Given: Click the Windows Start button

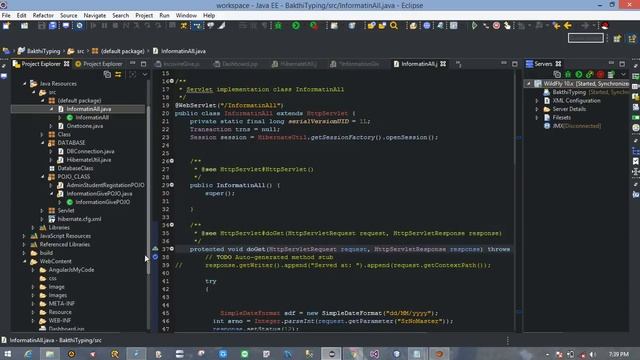Looking at the screenshot, I should 7,354.
